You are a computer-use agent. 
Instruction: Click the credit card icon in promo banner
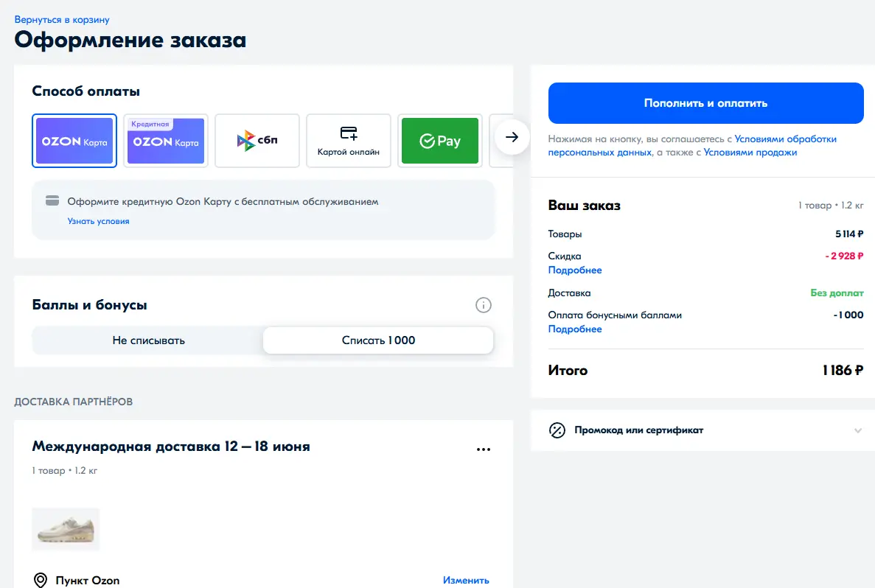point(52,201)
